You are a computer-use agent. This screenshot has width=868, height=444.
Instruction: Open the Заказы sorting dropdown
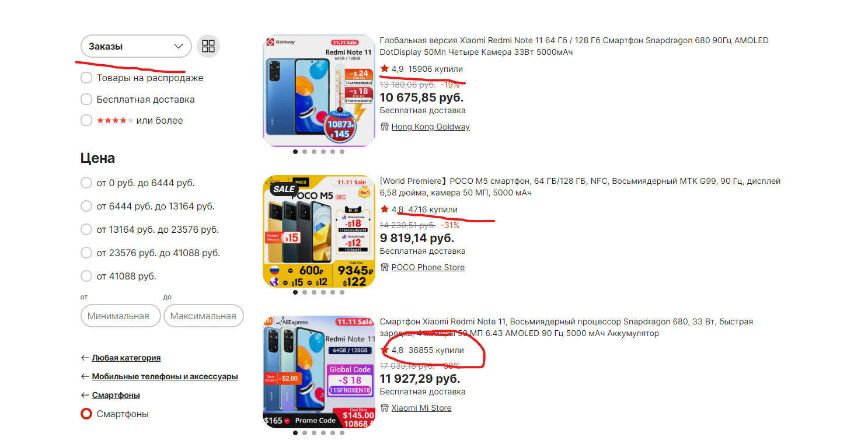coord(136,47)
